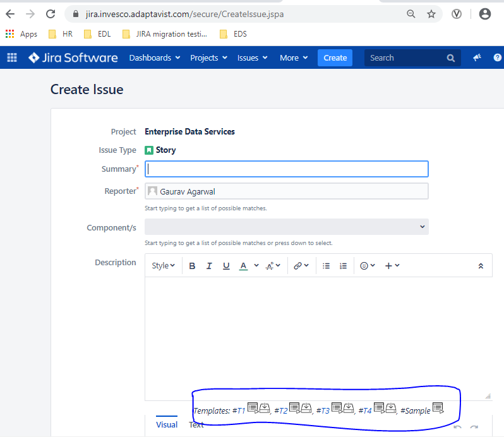This screenshot has width=504, height=437.
Task: Open the Projects menu
Action: click(x=208, y=58)
